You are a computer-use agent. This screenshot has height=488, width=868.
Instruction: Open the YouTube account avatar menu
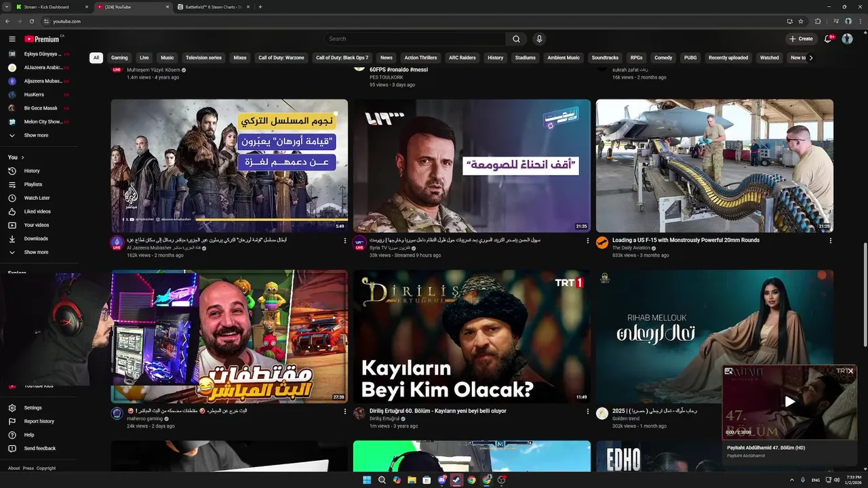click(x=847, y=39)
